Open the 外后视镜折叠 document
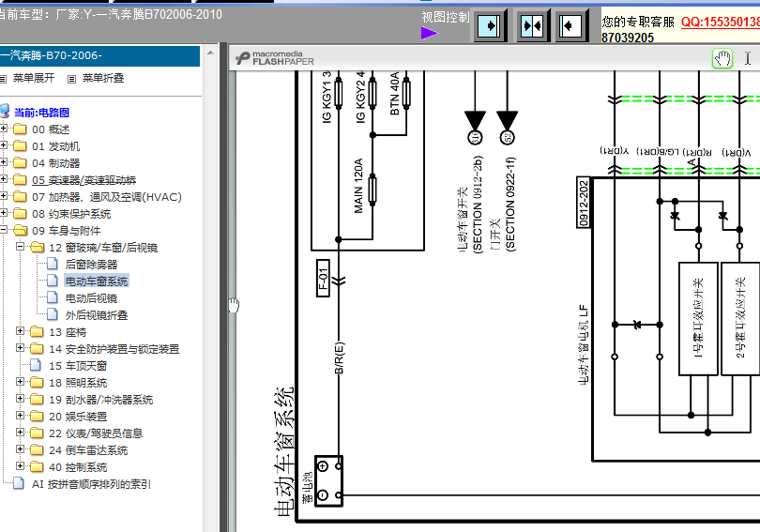Screen dimensions: 760x532 [97, 315]
